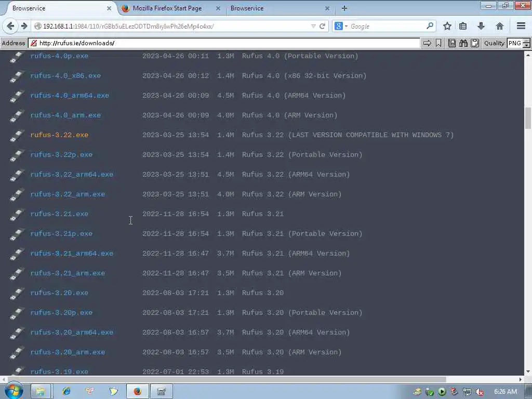
Task: Click the Browservice bookmarks page icon
Action: pyautogui.click(x=452, y=43)
